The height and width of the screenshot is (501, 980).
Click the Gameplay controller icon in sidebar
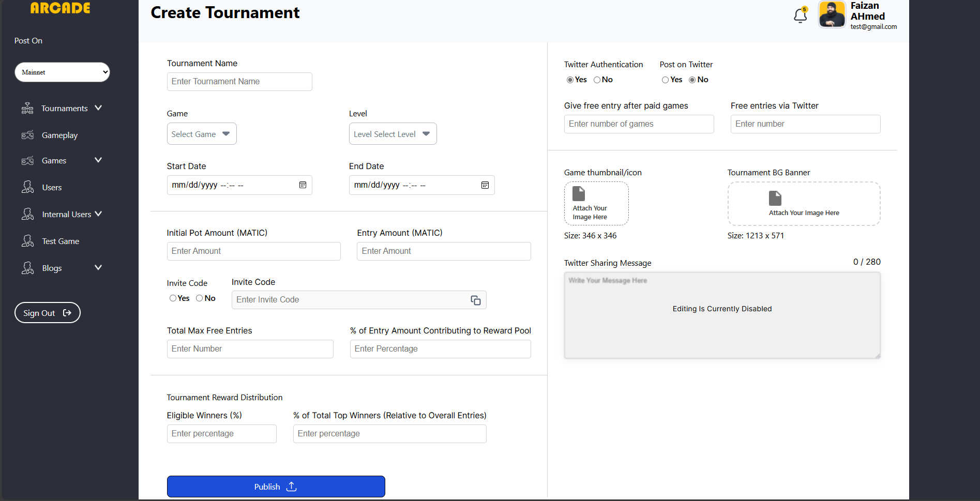27,135
